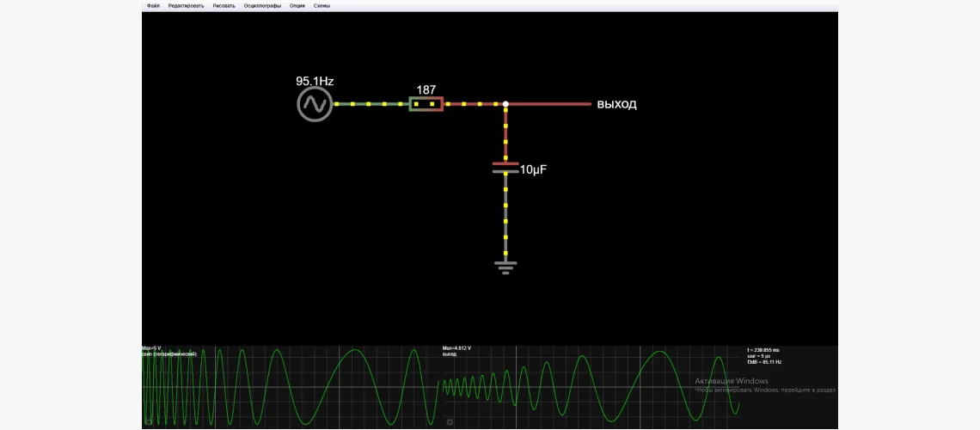Open the Редактировать menu
The height and width of the screenshot is (430, 980).
click(187, 5)
